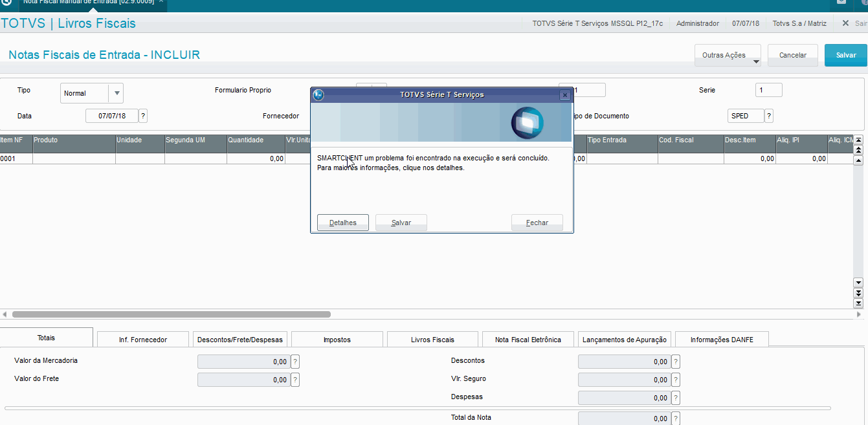
Task: Open the Lançamentos de Apuração tab
Action: (x=625, y=340)
